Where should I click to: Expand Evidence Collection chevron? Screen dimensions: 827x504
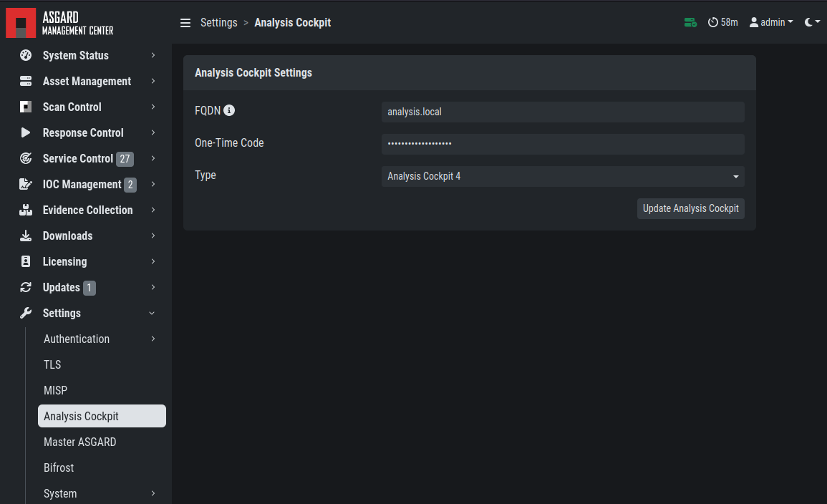tap(153, 210)
